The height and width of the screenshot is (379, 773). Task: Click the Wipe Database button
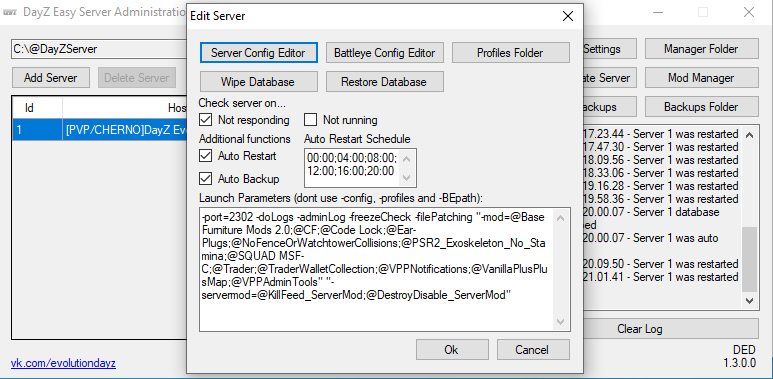[258, 82]
